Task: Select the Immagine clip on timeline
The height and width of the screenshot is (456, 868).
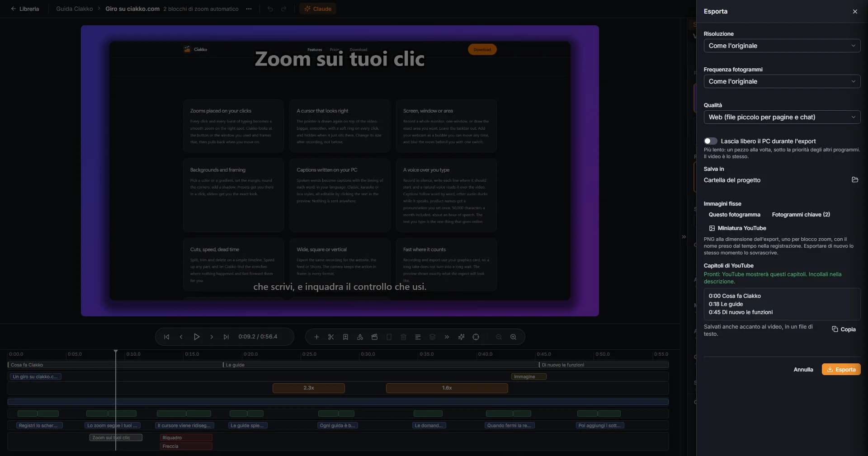Action: [528, 376]
